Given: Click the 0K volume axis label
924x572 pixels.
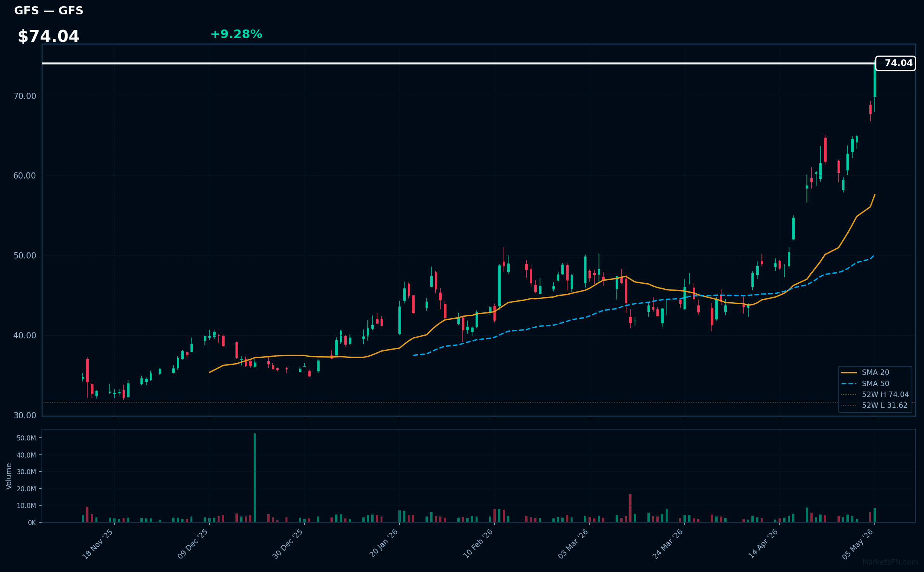Looking at the screenshot, I should (x=32, y=523).
